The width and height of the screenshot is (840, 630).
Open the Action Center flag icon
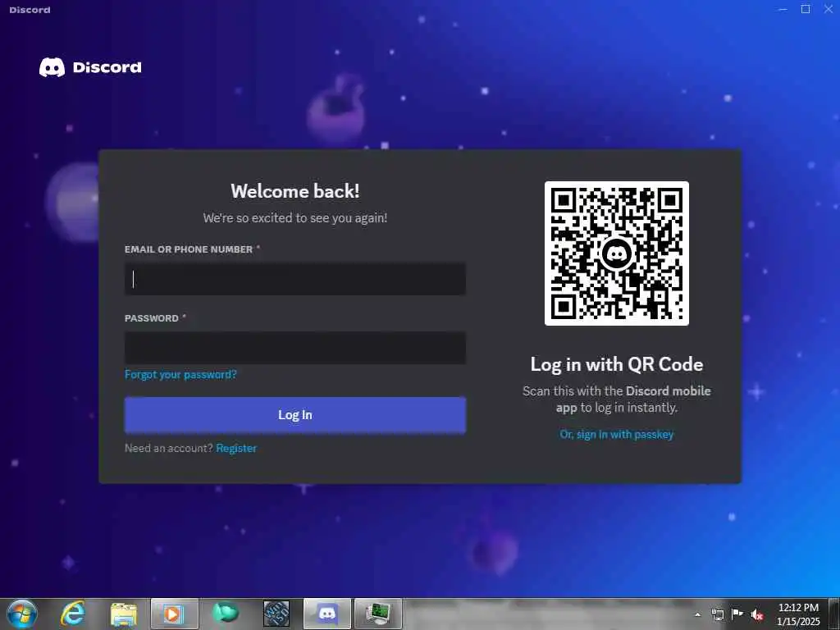[737, 614]
